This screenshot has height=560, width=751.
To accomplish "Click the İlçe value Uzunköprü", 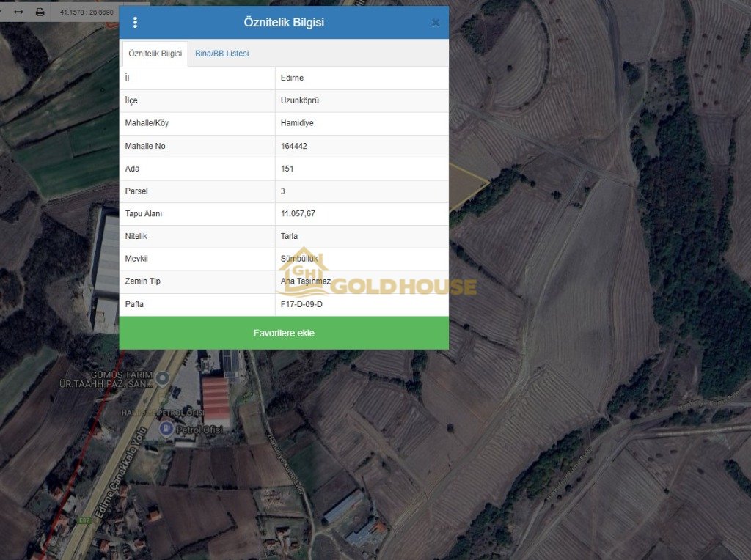I will (299, 100).
